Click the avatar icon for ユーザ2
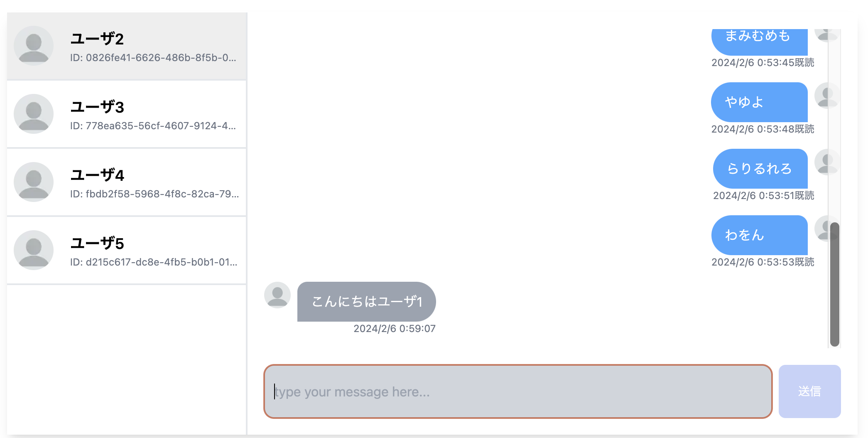Image resolution: width=868 pixels, height=438 pixels. (x=34, y=46)
